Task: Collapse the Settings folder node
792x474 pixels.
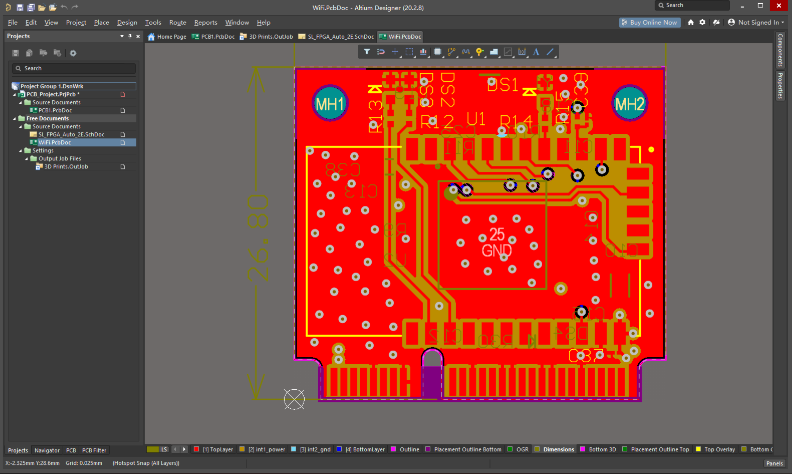Action: (x=21, y=151)
